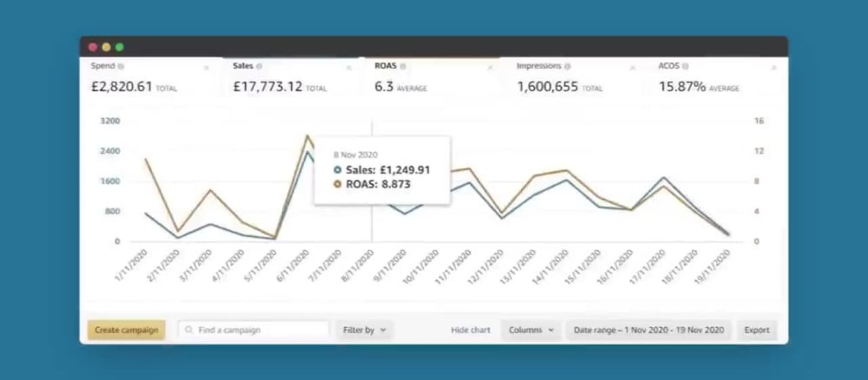Click the info icon next to Impressions
The image size is (868, 380).
coord(568,66)
